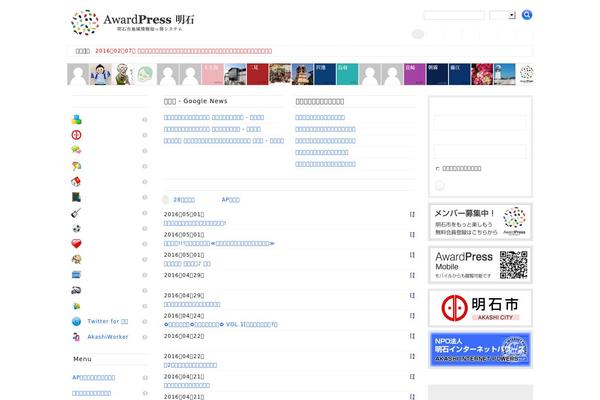
Task: Select the teal tile member thumbnail
Action: click(347, 74)
